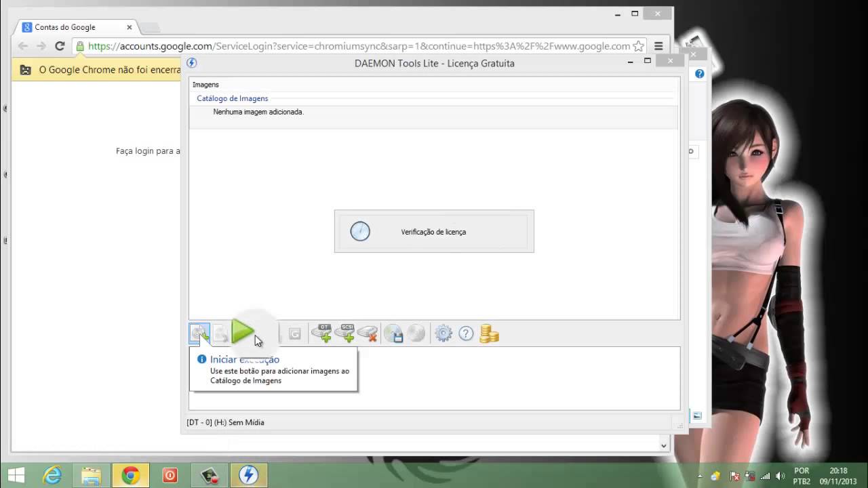Click the red power icon on the taskbar
Viewport: 868px width, 488px height.
click(x=170, y=475)
